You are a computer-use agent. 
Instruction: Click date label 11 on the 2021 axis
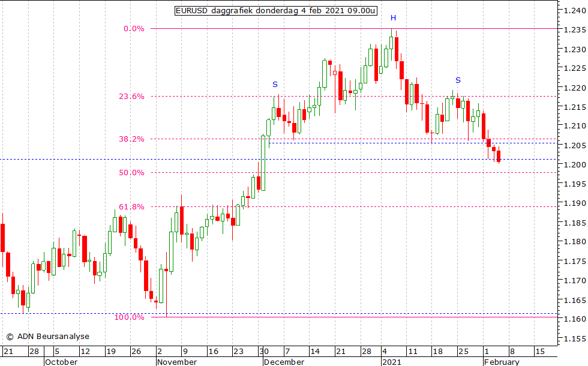(x=413, y=352)
